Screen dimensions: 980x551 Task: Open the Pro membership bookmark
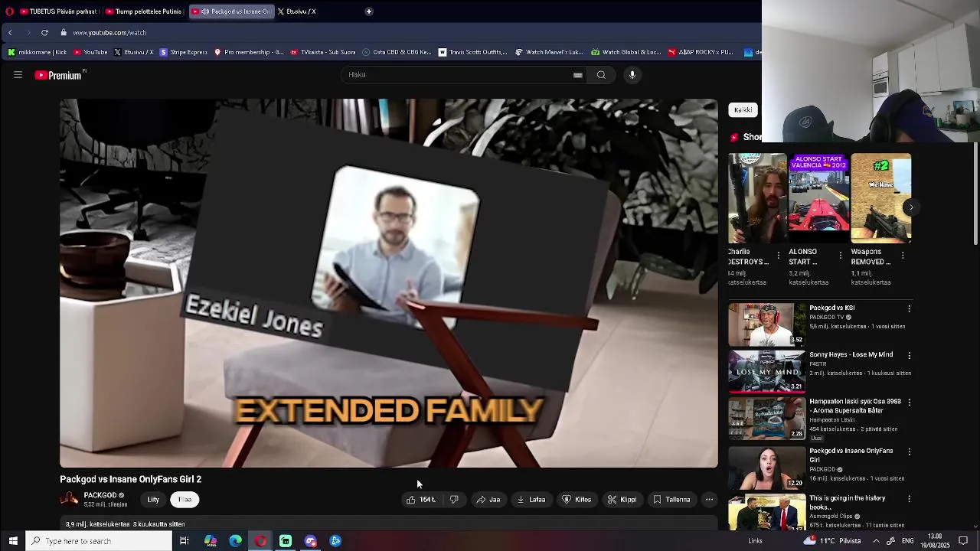click(x=249, y=53)
